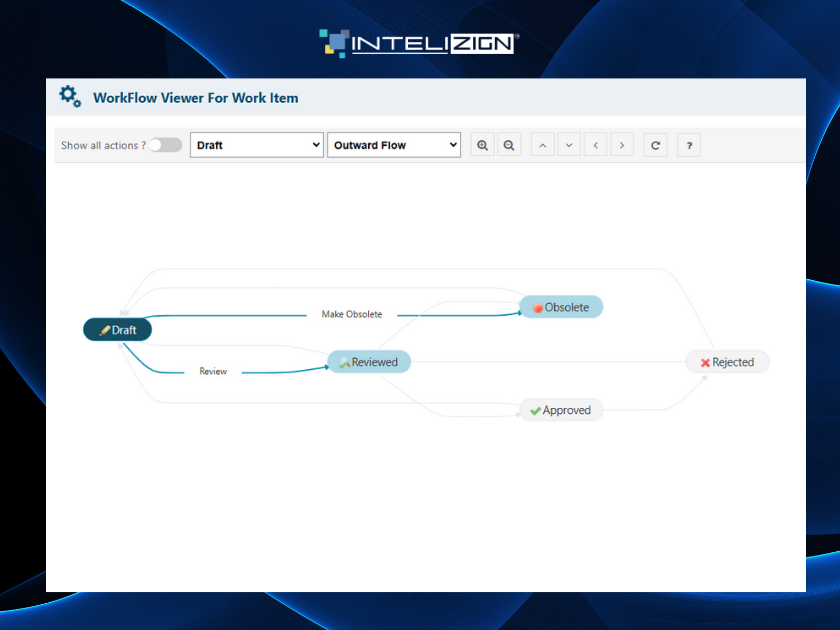Pan the workflow diagram down
The height and width of the screenshot is (630, 840).
[569, 145]
